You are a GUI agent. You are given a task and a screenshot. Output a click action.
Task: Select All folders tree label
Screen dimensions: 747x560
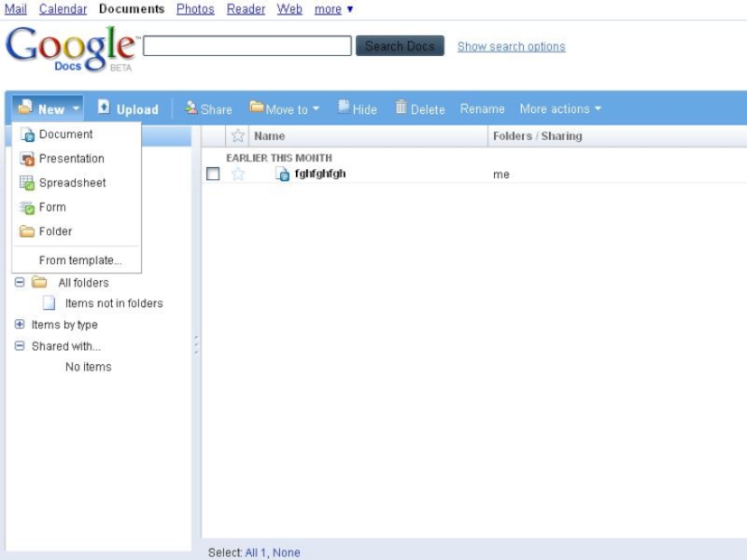pyautogui.click(x=83, y=283)
